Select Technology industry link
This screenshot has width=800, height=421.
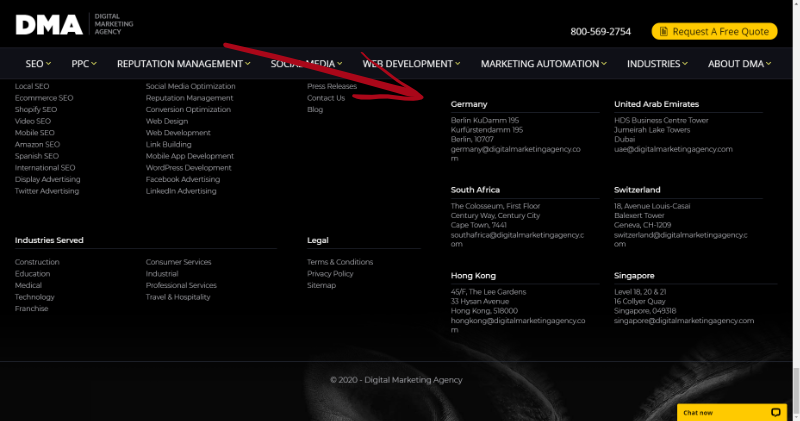pos(35,297)
